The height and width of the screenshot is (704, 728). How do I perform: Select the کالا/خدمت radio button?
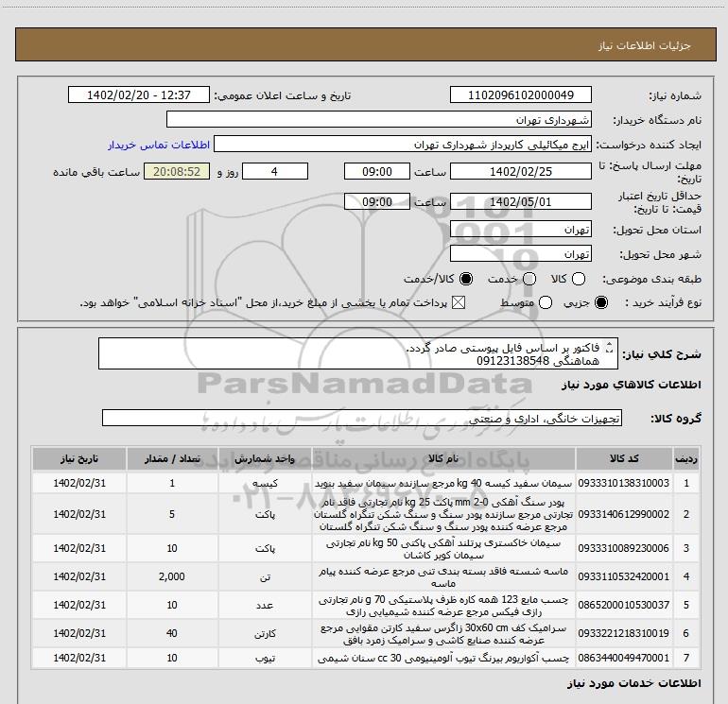pos(466,279)
